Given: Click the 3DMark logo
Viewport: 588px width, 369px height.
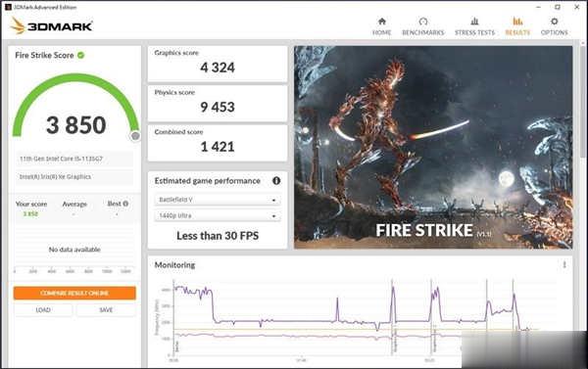Looking at the screenshot, I should [x=51, y=25].
